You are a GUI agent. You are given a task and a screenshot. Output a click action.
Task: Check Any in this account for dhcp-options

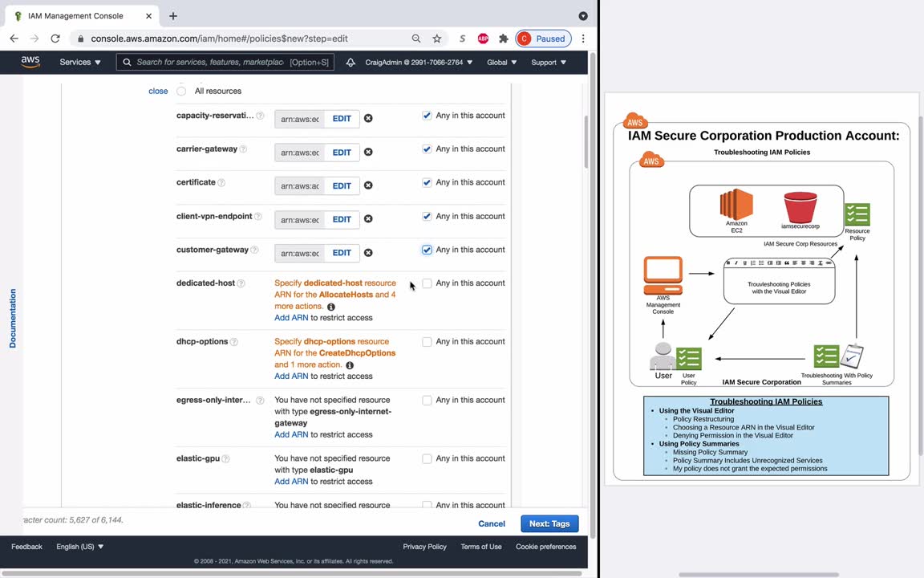pos(427,342)
